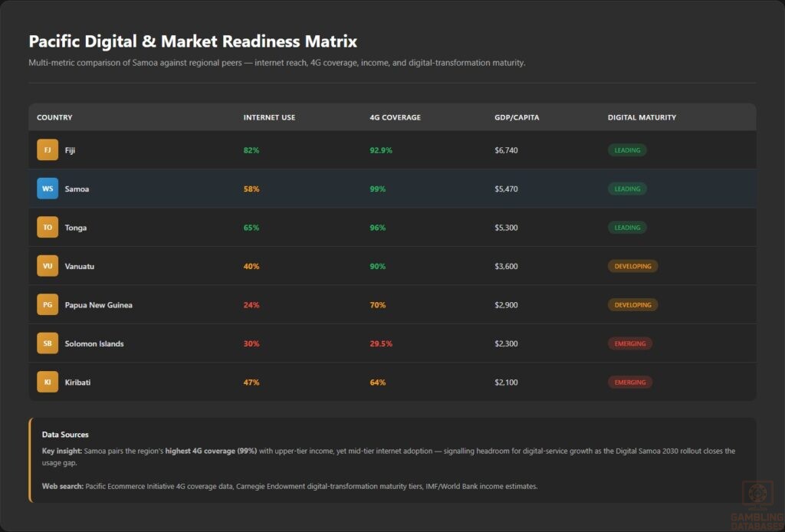Click the country name Papua New Guinea
Image resolution: width=785 pixels, height=532 pixels.
click(x=98, y=305)
